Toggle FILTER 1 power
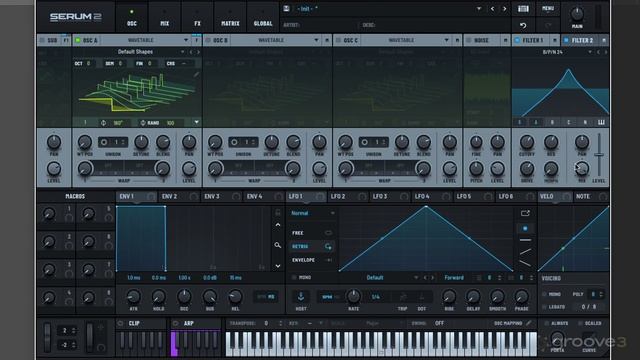The width and height of the screenshot is (640, 360). [x=517, y=40]
